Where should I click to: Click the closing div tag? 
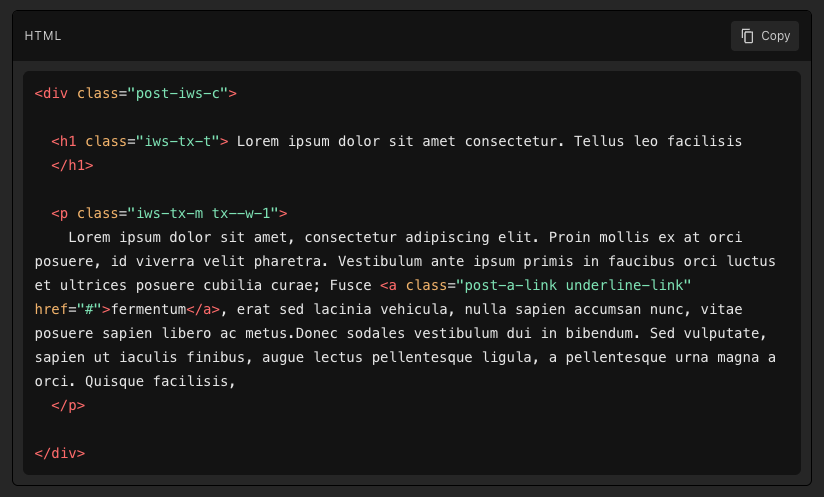(60, 453)
